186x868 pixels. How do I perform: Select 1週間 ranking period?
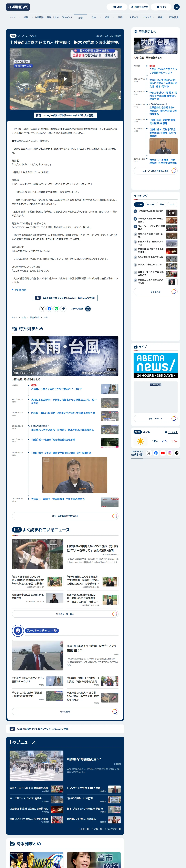pos(161,205)
